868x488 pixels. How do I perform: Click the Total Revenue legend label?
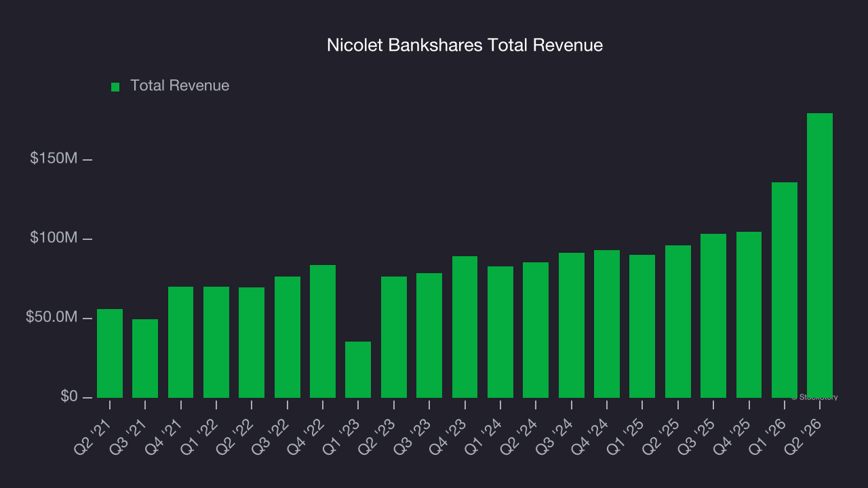pyautogui.click(x=180, y=86)
